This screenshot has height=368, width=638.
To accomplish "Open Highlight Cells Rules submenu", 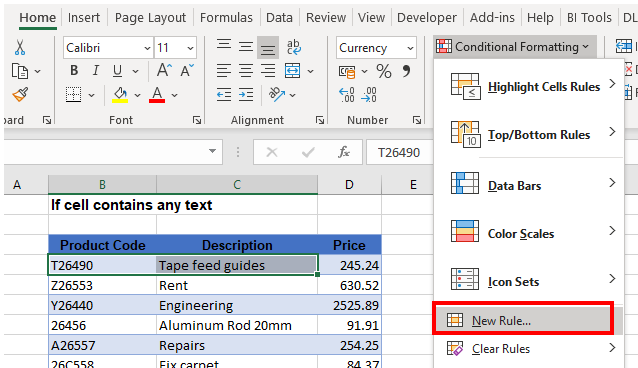I will pyautogui.click(x=529, y=86).
